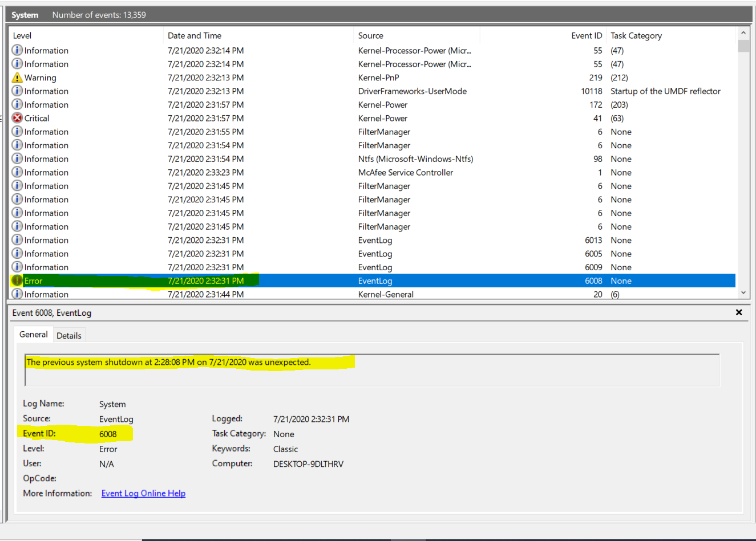Close the Event 6008 details pane
The height and width of the screenshot is (541, 756).
coord(739,312)
